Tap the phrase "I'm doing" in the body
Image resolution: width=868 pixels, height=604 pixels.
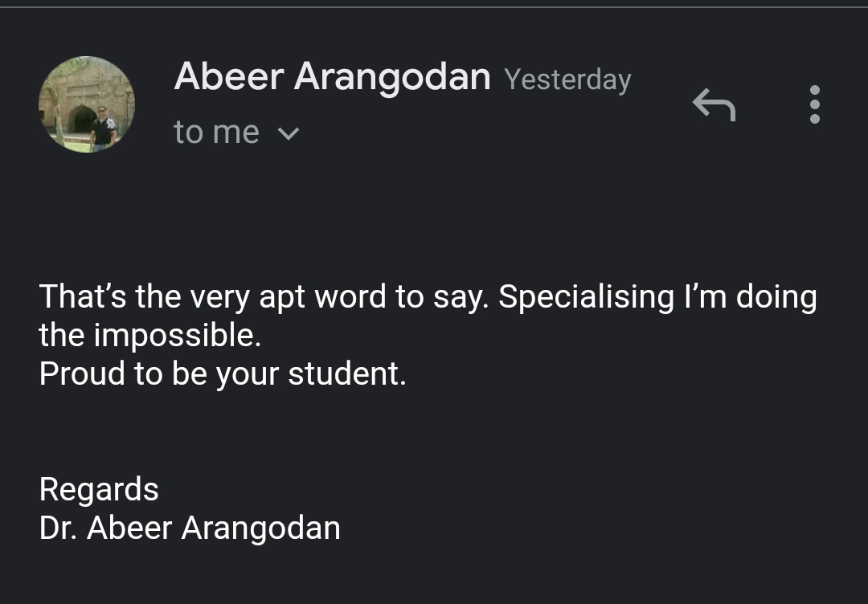pyautogui.click(x=750, y=297)
